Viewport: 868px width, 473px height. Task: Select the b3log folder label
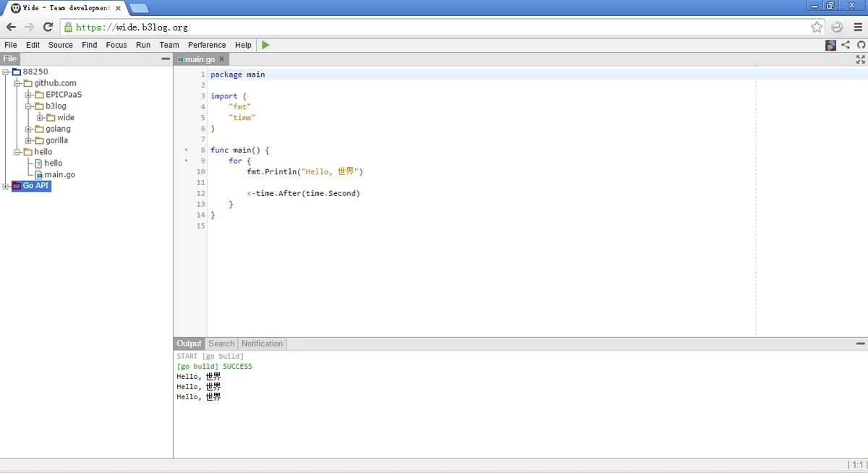tap(56, 106)
